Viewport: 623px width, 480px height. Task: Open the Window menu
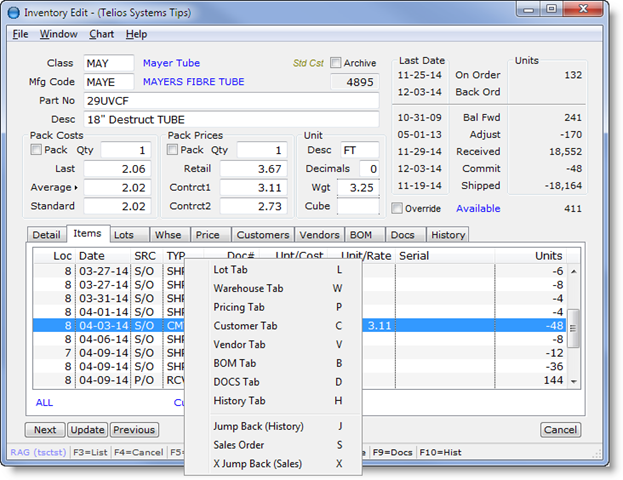pyautogui.click(x=58, y=34)
